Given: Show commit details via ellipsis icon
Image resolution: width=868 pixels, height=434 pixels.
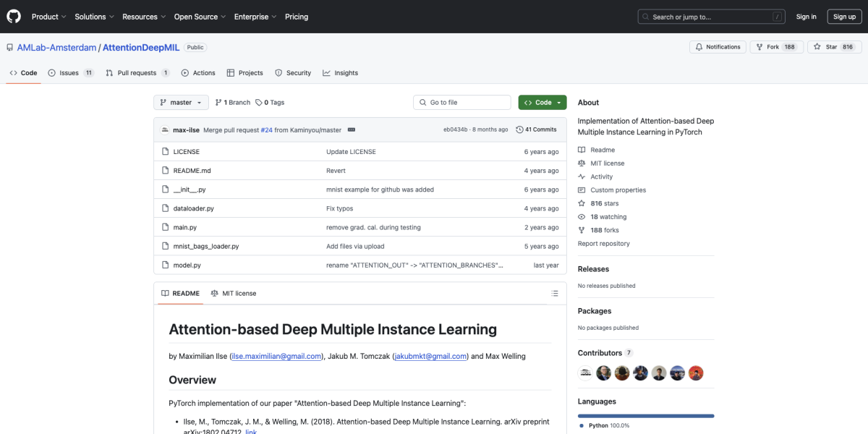Looking at the screenshot, I should point(351,130).
